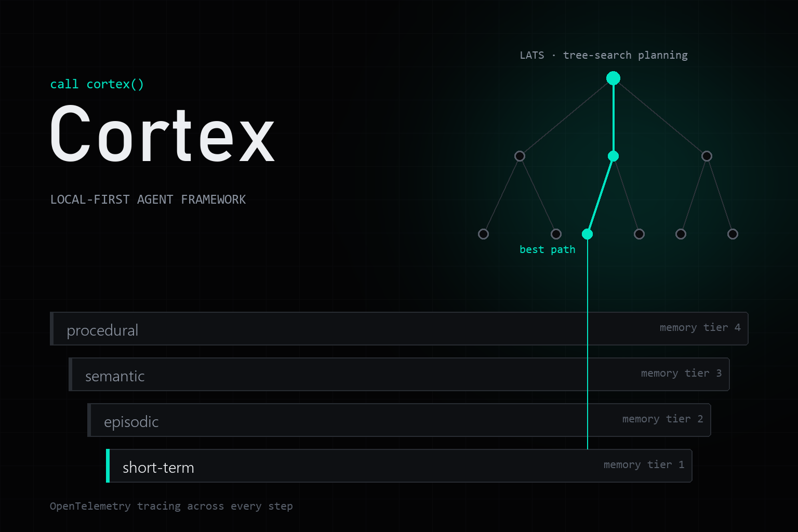Screen dimensions: 798x532
Task: Select the "procedural" memory label
Action: (x=102, y=330)
